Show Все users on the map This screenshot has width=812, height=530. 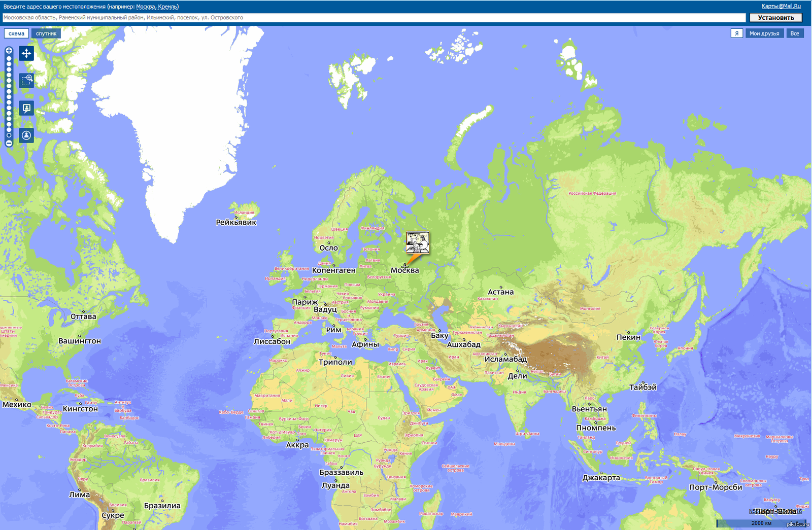794,33
